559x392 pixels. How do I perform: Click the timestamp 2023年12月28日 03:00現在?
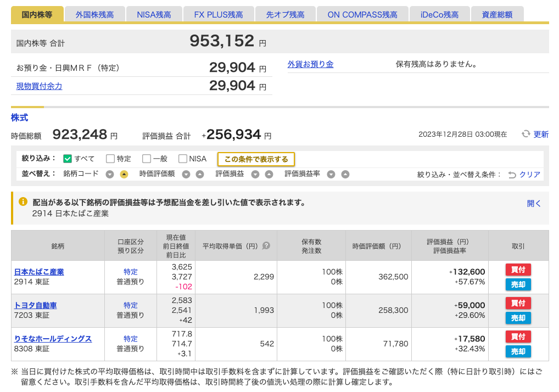(x=463, y=135)
